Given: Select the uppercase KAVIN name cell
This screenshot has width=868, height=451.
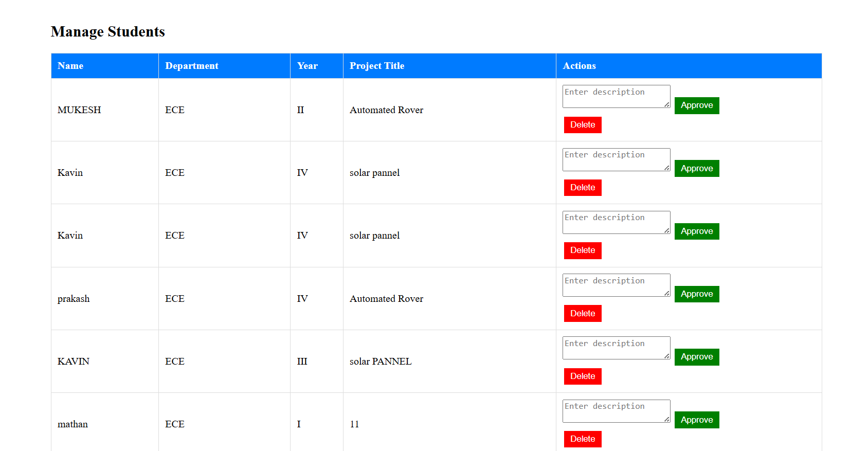Looking at the screenshot, I should click(105, 362).
